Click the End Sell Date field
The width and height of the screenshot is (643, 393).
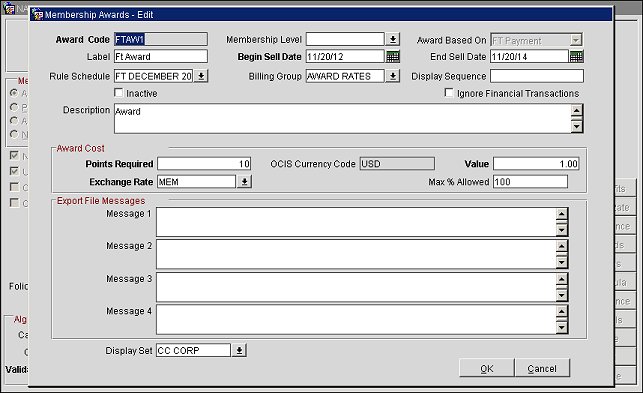(529, 57)
